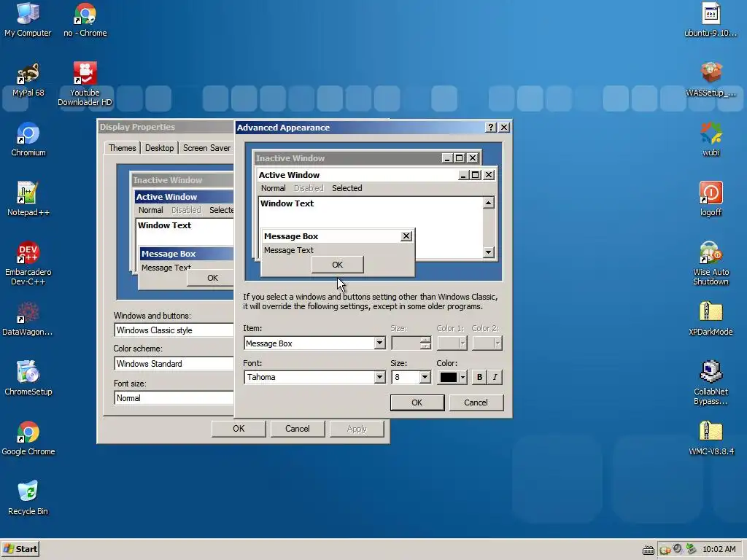747x560 pixels.
Task: Click Normal menu in Advanced Appearance preview
Action: pyautogui.click(x=273, y=188)
